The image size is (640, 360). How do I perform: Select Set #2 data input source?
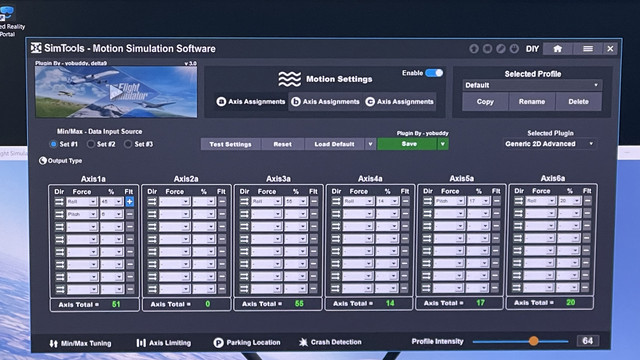pyautogui.click(x=91, y=144)
